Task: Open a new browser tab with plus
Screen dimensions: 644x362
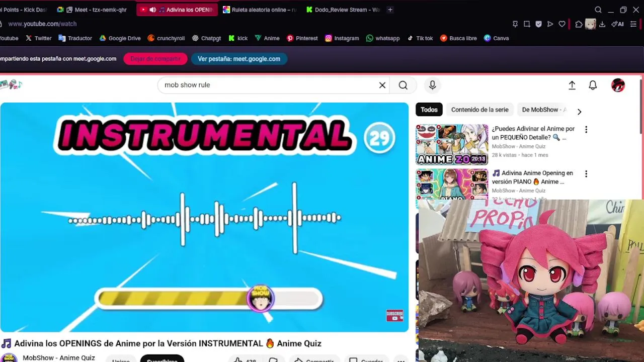Action: [x=390, y=10]
